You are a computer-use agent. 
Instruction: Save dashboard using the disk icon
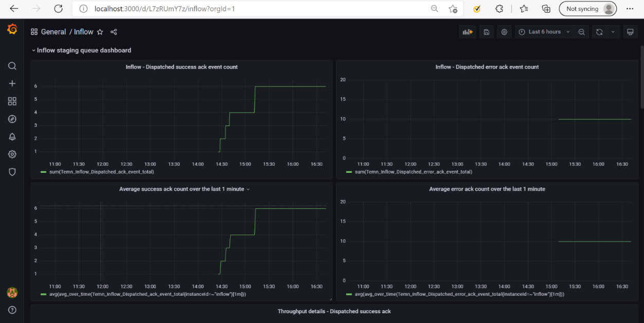pyautogui.click(x=486, y=32)
